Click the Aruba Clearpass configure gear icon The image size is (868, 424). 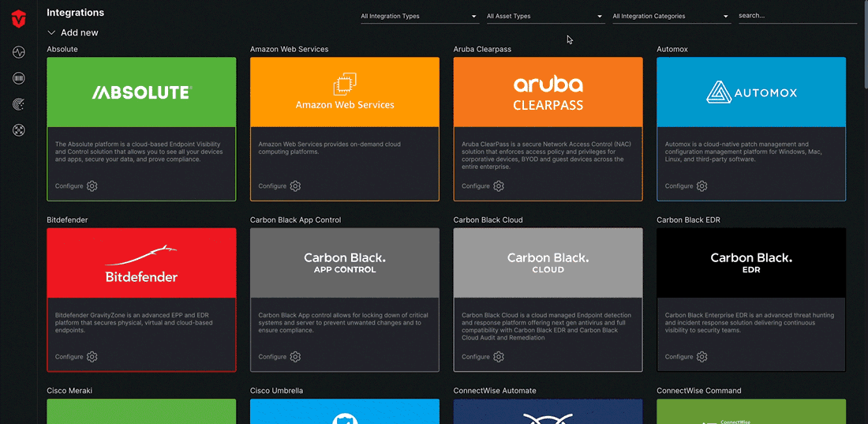pos(498,186)
